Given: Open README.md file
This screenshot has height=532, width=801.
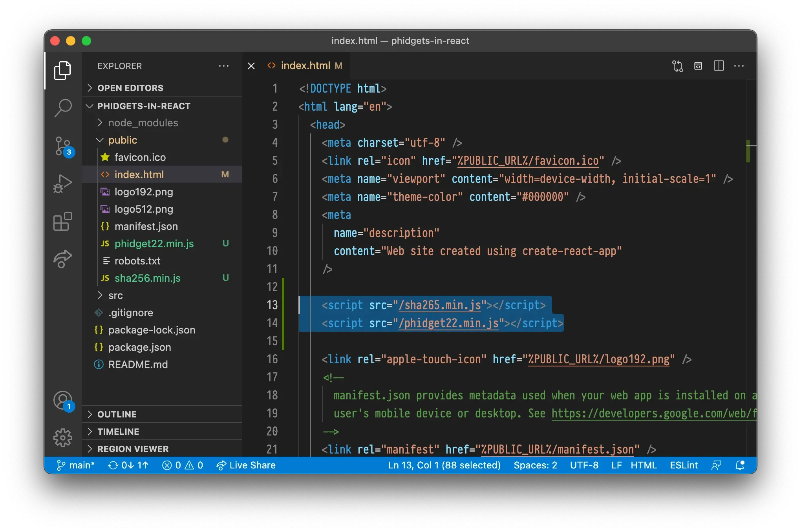Looking at the screenshot, I should coord(162,364).
